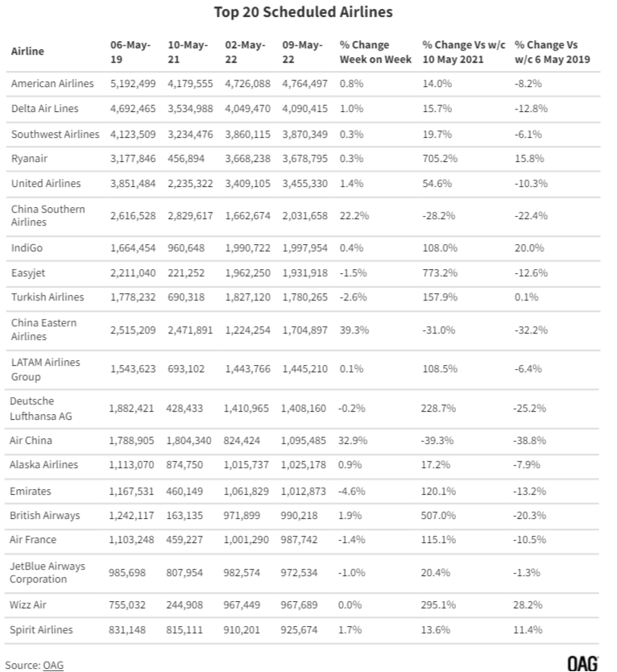This screenshot has width=617, height=672.
Task: Click Delta Air Lines 4,692,465 value
Action: tap(133, 109)
